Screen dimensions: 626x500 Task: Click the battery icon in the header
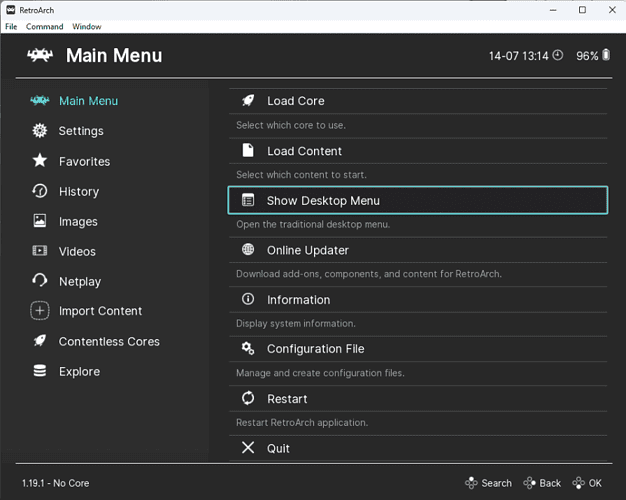[606, 55]
